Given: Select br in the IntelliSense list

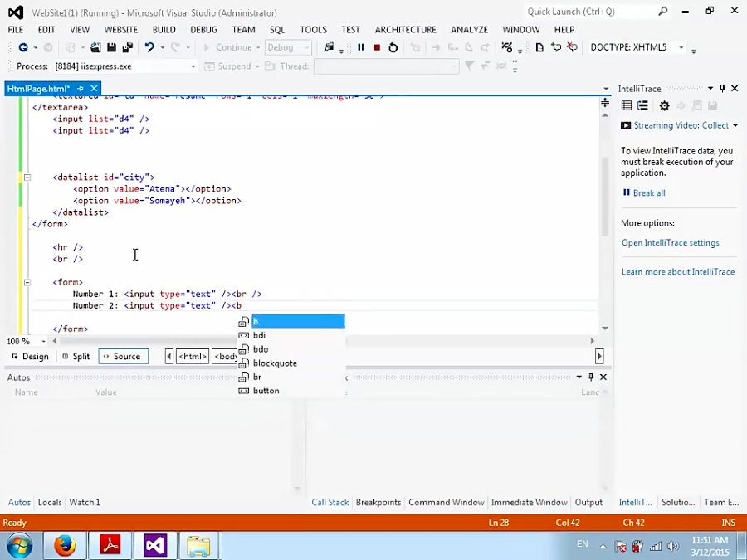Looking at the screenshot, I should (291, 377).
